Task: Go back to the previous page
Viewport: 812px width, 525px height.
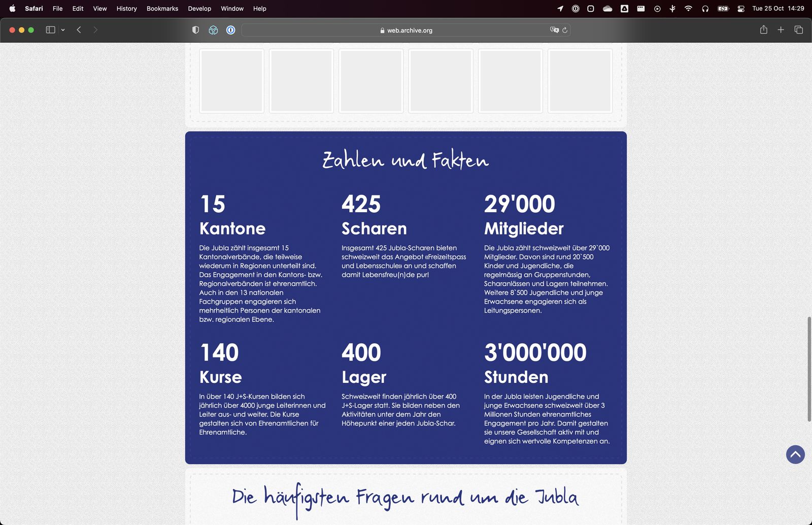Action: (x=79, y=30)
